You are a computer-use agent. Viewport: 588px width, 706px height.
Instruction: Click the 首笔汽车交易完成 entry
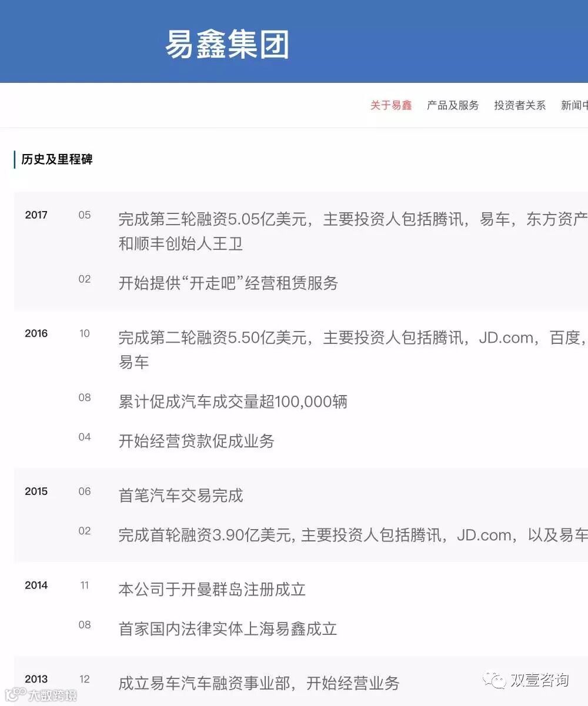point(181,496)
